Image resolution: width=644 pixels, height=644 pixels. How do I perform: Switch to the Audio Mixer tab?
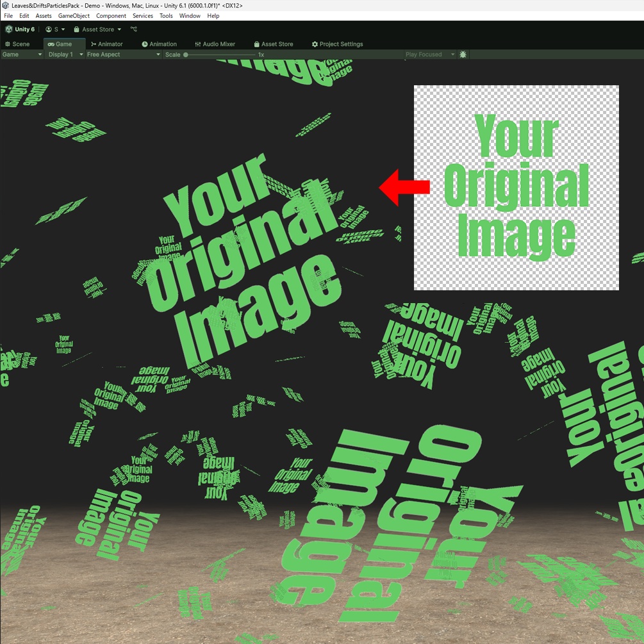click(215, 44)
